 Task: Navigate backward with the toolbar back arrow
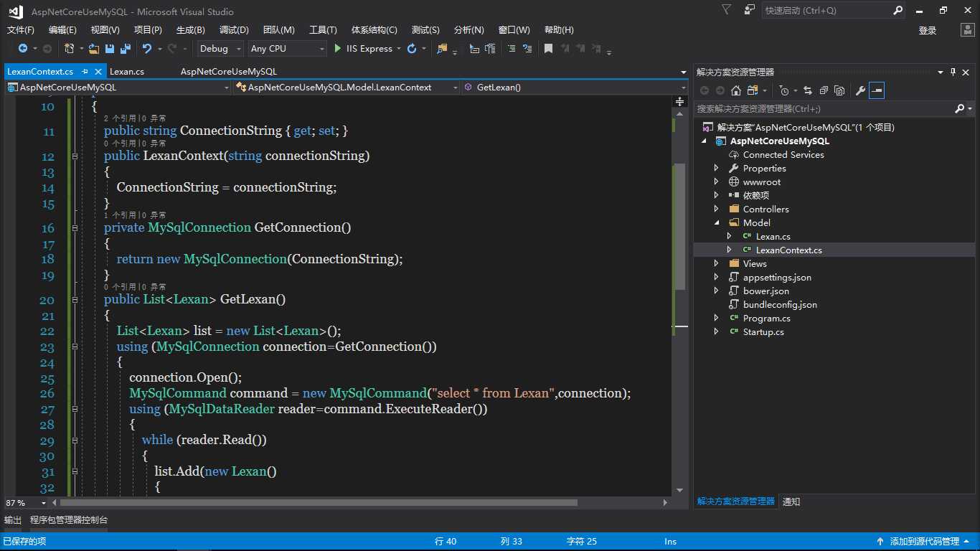tap(23, 49)
